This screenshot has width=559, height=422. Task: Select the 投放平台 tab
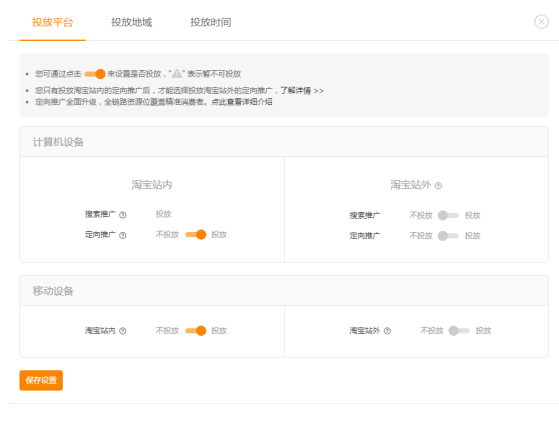[53, 22]
